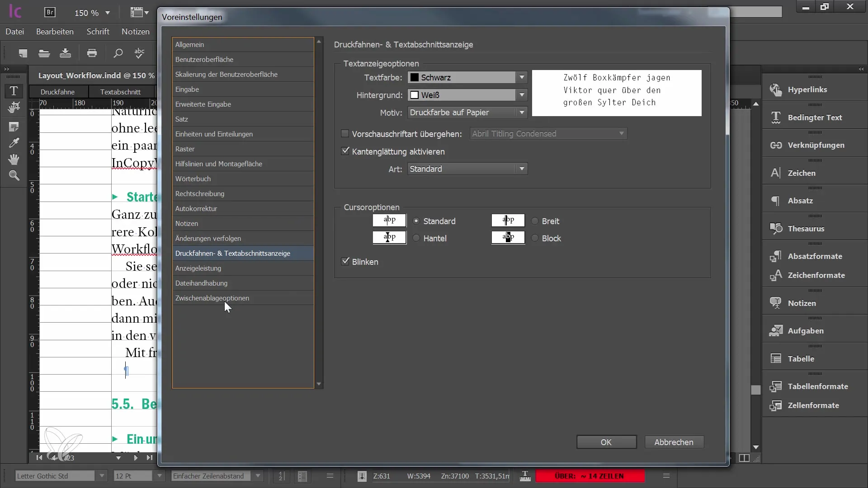Toggle Blinken cursor checkbox
This screenshot has height=488, width=868.
tap(345, 262)
